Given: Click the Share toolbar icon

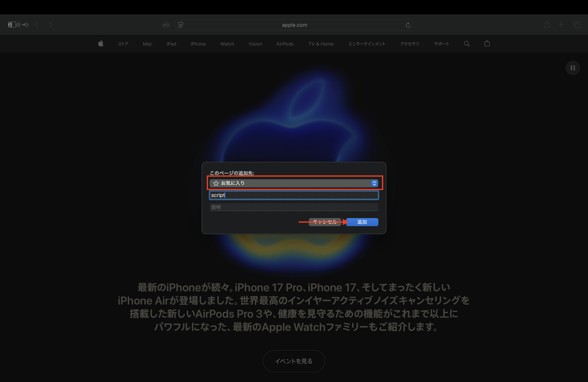Looking at the screenshot, I should pos(547,25).
